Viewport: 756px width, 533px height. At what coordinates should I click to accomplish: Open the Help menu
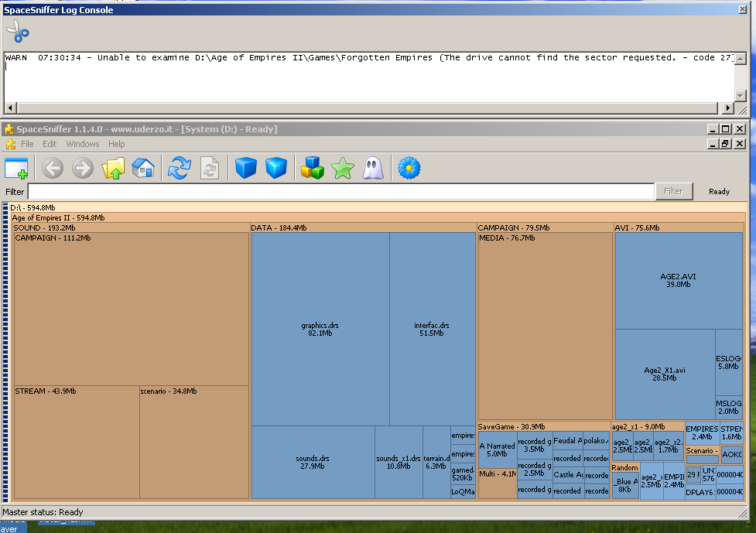point(116,144)
